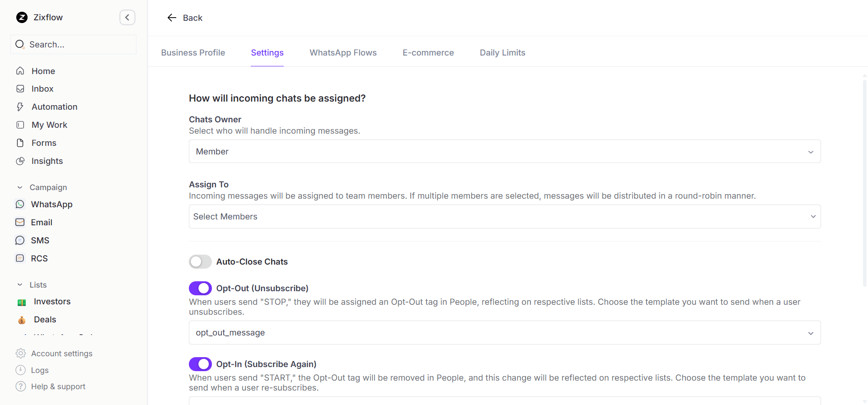This screenshot has width=868, height=405.
Task: Click the My Work icon
Action: coord(20,125)
